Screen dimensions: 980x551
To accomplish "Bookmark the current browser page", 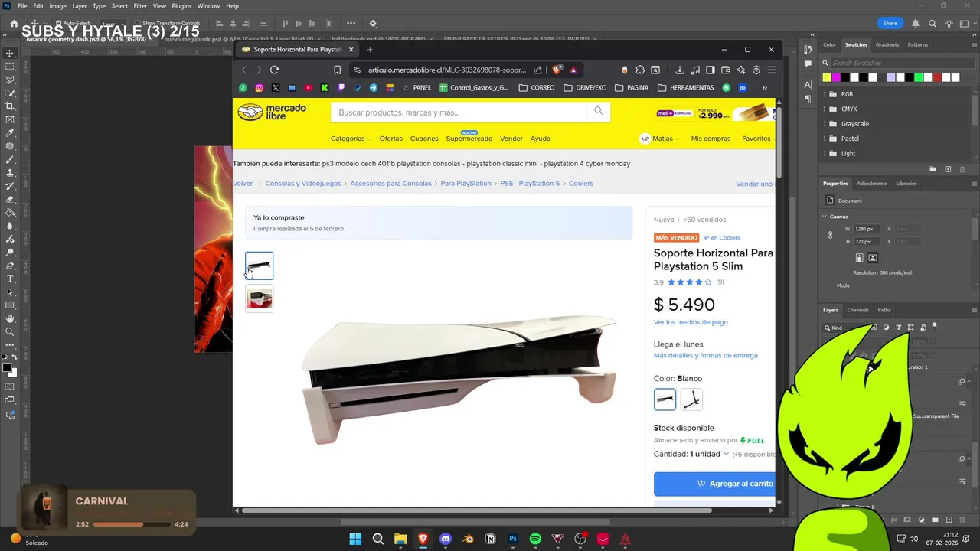I will [337, 70].
